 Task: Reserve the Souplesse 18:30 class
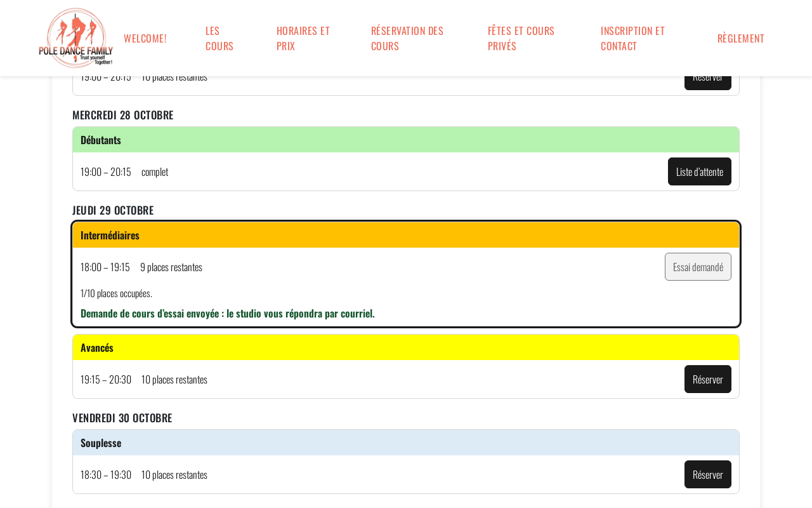(708, 474)
